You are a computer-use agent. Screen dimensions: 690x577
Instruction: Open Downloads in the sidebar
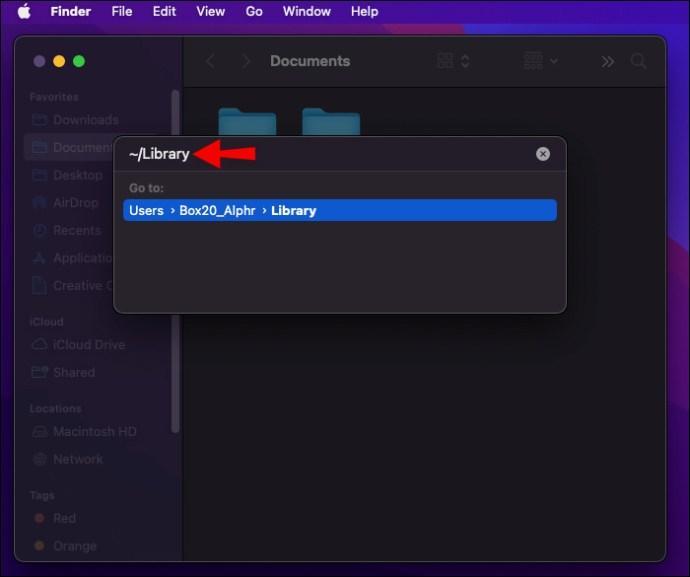85,120
